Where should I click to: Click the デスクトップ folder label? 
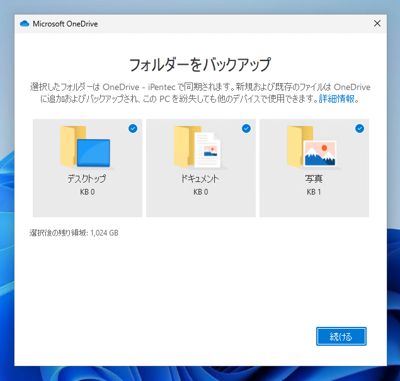pyautogui.click(x=87, y=179)
